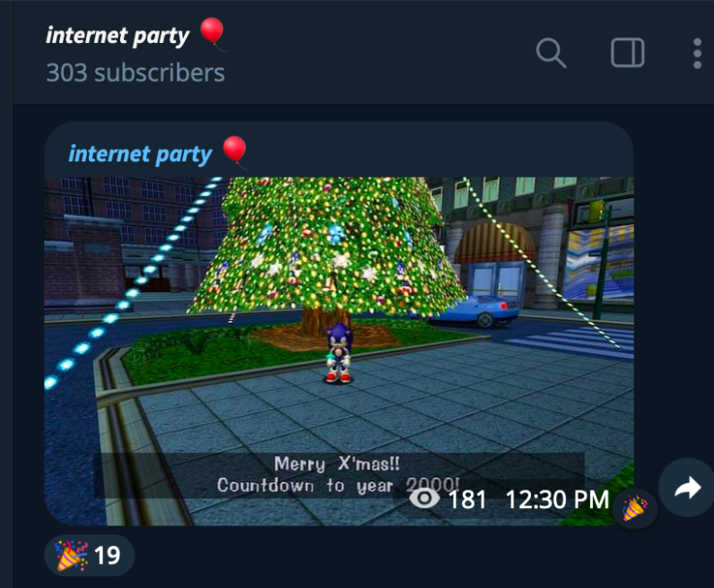Click Sonic standing under the tree
714x588 pixels.
coord(339,352)
